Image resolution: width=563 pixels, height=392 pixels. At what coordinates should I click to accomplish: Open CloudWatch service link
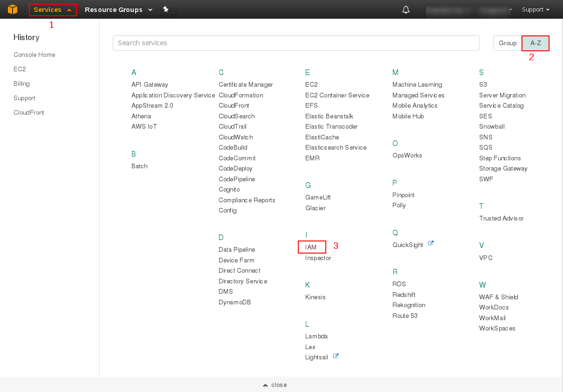(236, 138)
